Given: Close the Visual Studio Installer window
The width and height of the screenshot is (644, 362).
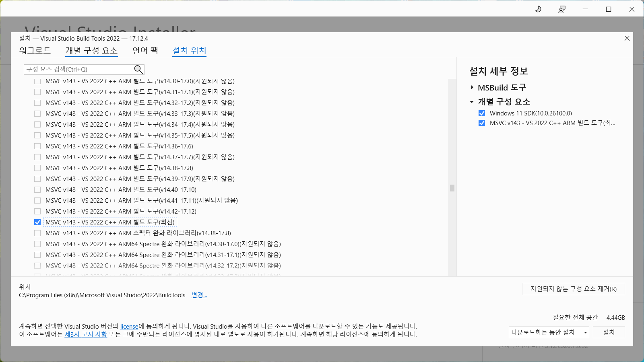Looking at the screenshot, I should tap(632, 9).
